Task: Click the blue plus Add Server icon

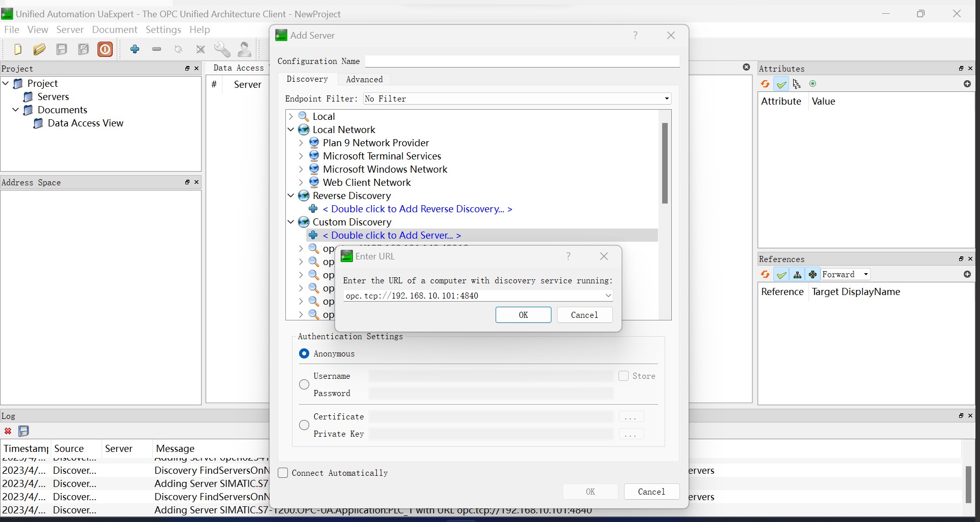Action: [x=135, y=49]
